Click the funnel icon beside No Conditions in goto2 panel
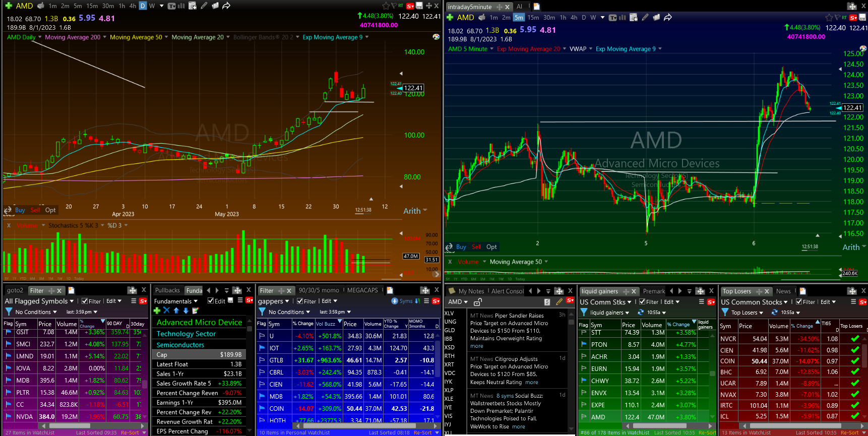This screenshot has width=868, height=436. click(9, 312)
